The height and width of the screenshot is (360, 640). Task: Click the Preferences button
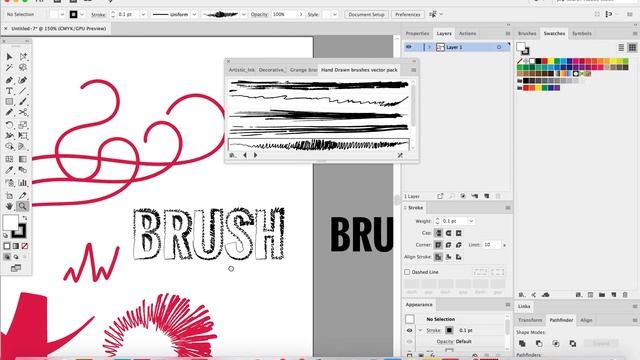pos(407,14)
